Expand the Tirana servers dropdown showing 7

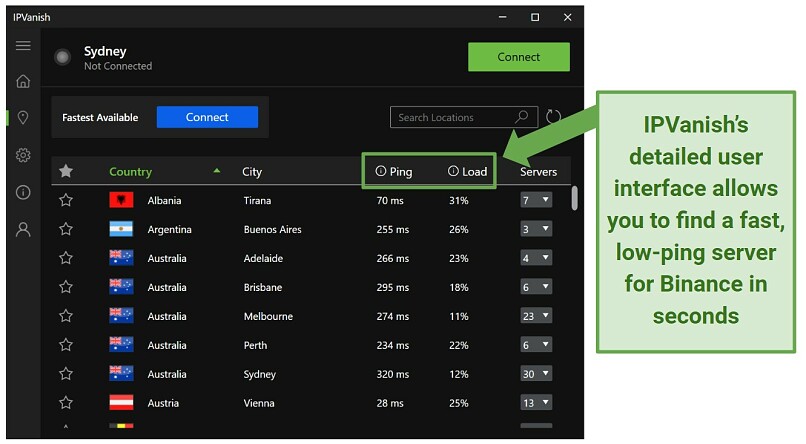click(536, 200)
